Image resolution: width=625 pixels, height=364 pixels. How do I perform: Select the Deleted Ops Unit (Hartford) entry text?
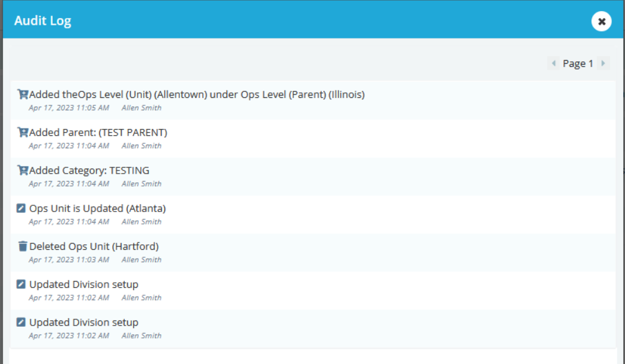(94, 246)
